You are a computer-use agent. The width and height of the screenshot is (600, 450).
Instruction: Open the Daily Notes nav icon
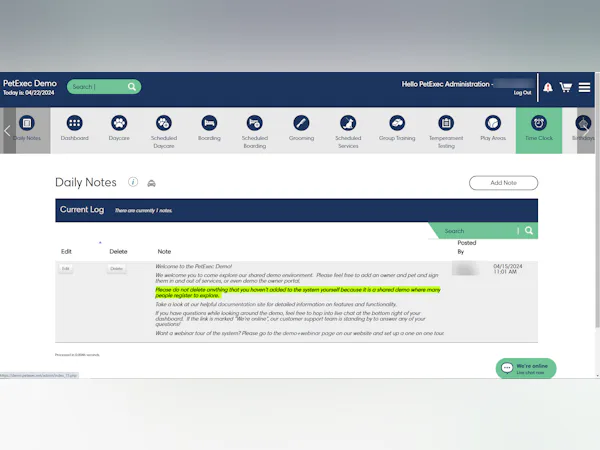tap(27, 123)
